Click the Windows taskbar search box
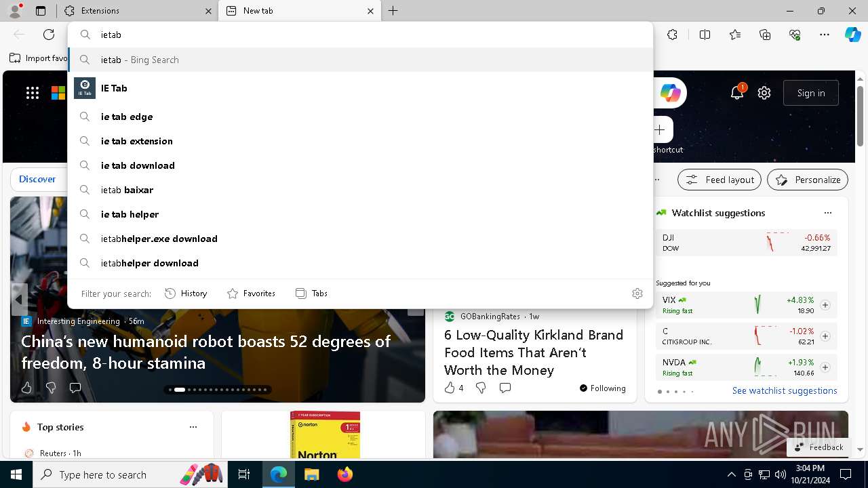868x488 pixels. coord(131,474)
